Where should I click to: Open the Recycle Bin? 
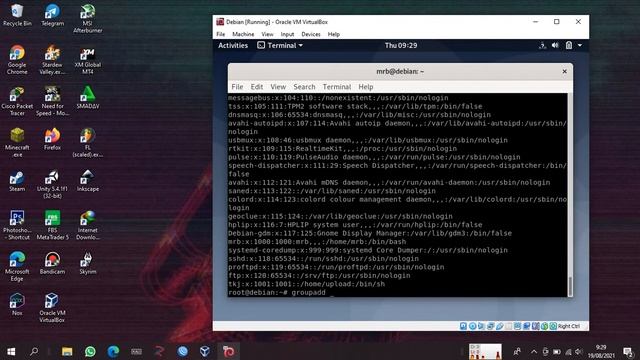coord(17,15)
